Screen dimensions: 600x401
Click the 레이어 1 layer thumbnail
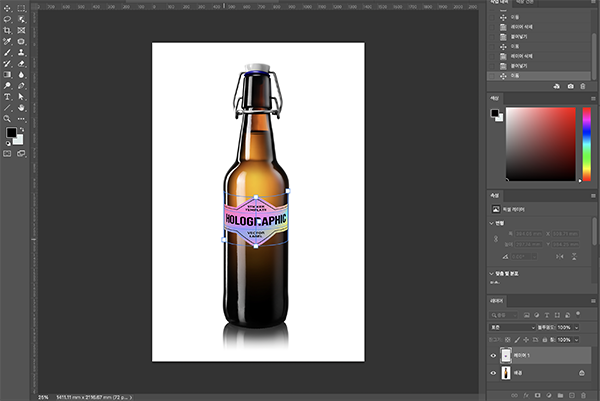[506, 355]
